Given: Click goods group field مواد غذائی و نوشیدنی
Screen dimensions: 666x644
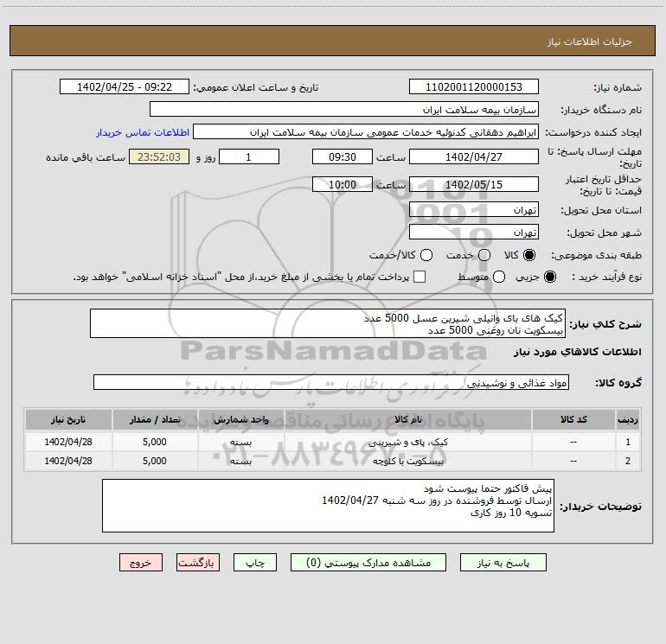Looking at the screenshot, I should click(331, 382).
